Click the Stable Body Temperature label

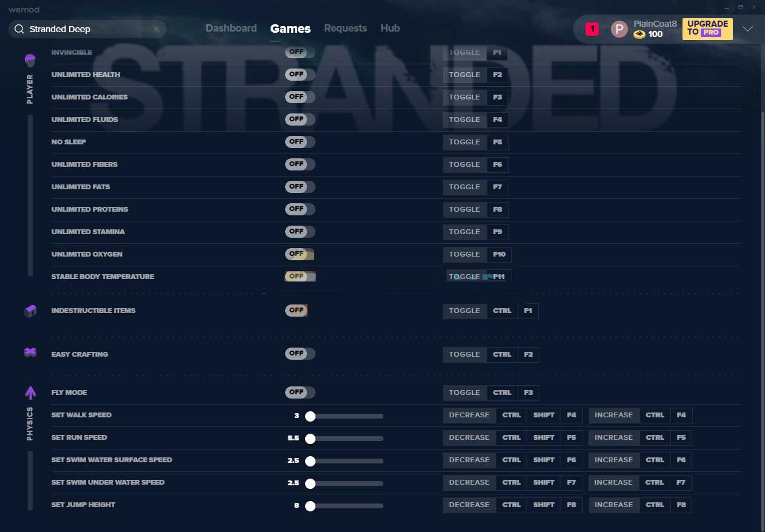(103, 277)
